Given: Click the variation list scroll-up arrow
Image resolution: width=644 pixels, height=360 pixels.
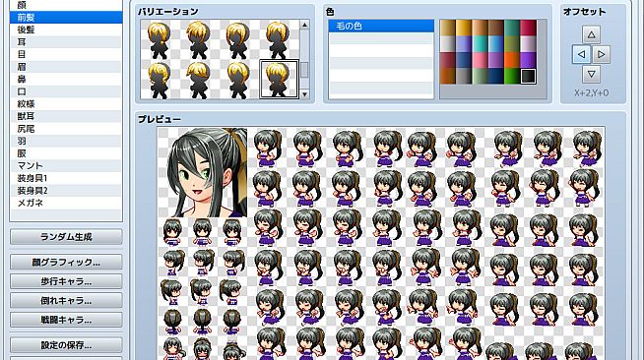Looking at the screenshot, I should [x=304, y=25].
